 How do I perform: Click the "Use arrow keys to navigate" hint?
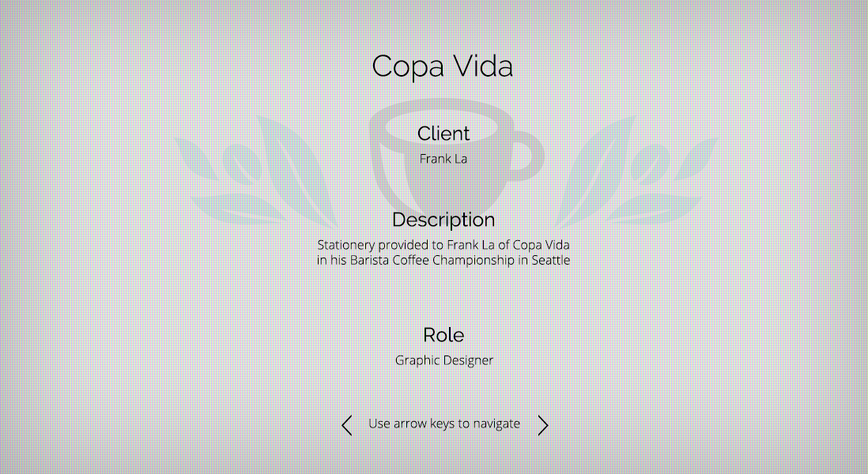[444, 424]
